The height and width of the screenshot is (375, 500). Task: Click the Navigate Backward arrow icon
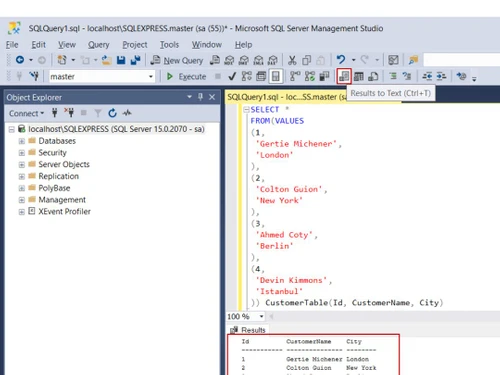[x=20, y=60]
